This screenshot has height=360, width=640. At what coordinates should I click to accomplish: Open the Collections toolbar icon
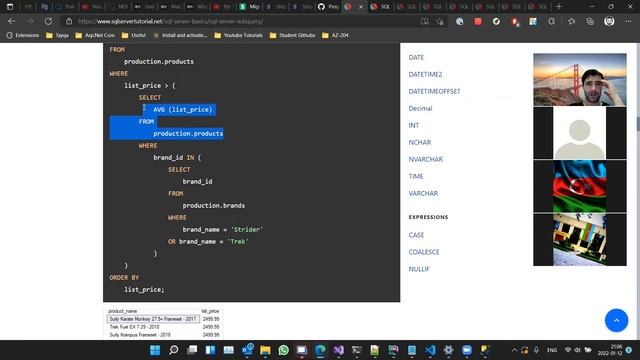590,22
